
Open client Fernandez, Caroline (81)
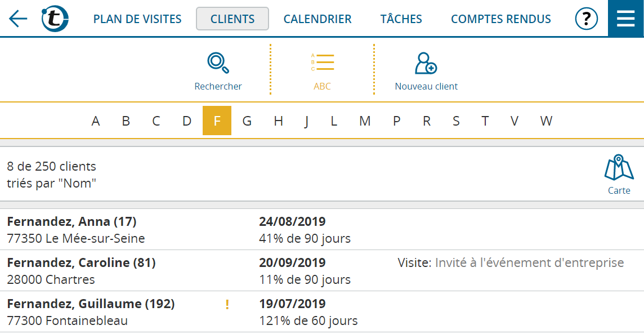[81, 263]
